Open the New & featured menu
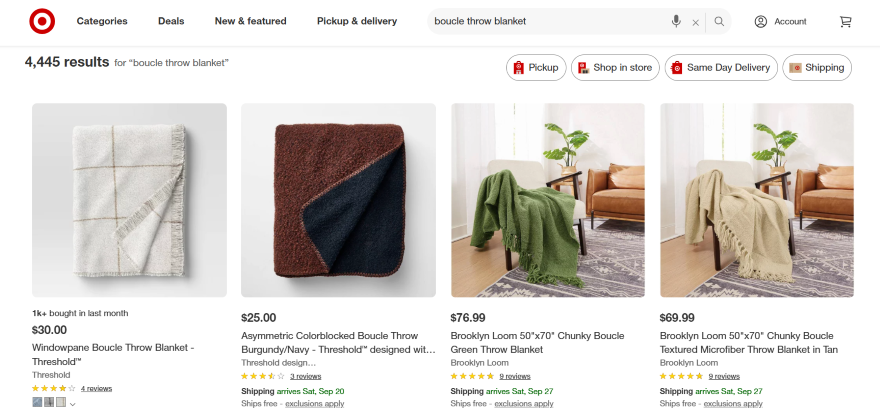 [250, 21]
